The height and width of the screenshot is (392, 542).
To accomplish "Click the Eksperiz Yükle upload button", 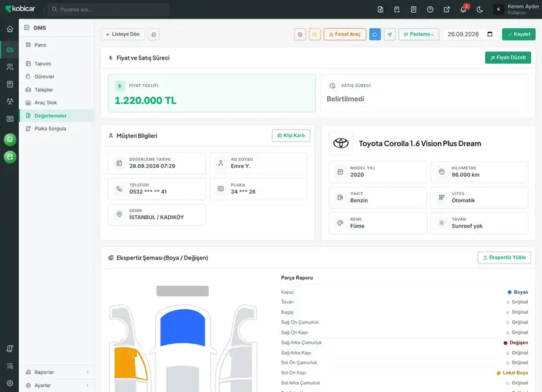I will 504,257.
